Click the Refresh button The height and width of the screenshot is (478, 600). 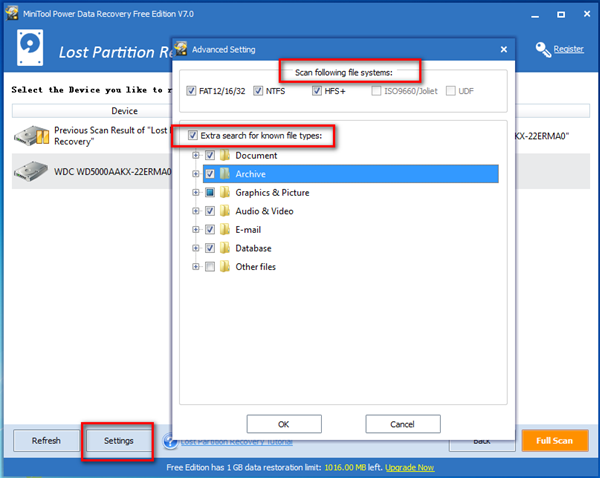[46, 440]
